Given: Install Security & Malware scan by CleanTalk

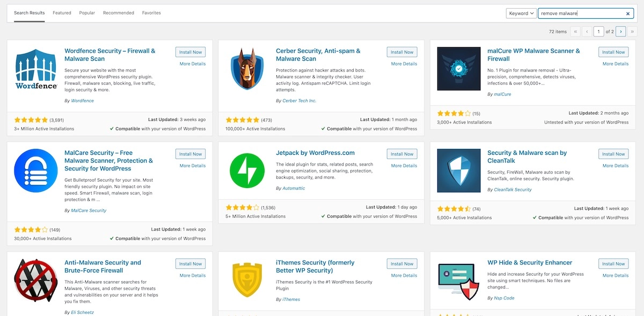Looking at the screenshot, I should coord(613,154).
